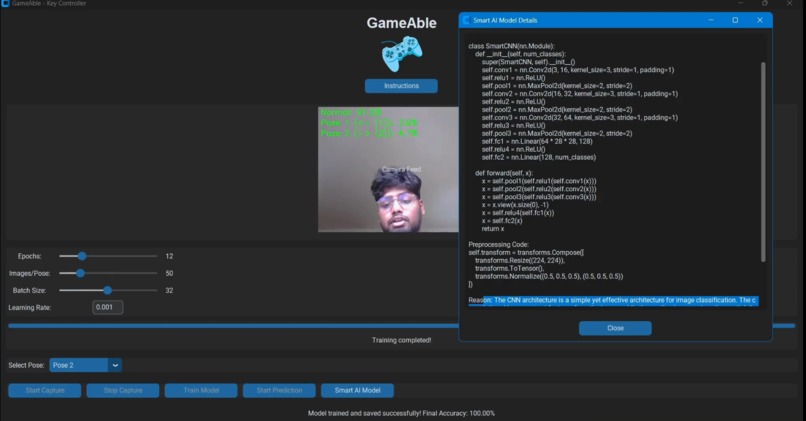
Task: Click the Batch Size value 32
Action: click(x=169, y=290)
